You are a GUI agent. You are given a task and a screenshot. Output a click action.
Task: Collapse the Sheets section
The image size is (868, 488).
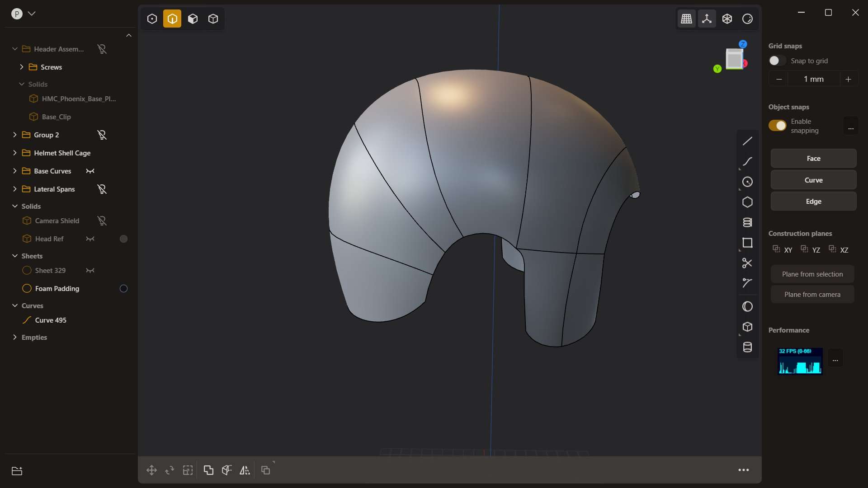(14, 256)
